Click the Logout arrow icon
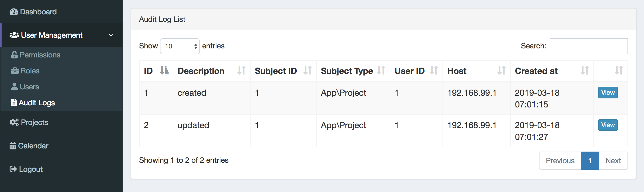The image size is (644, 192). point(13,169)
